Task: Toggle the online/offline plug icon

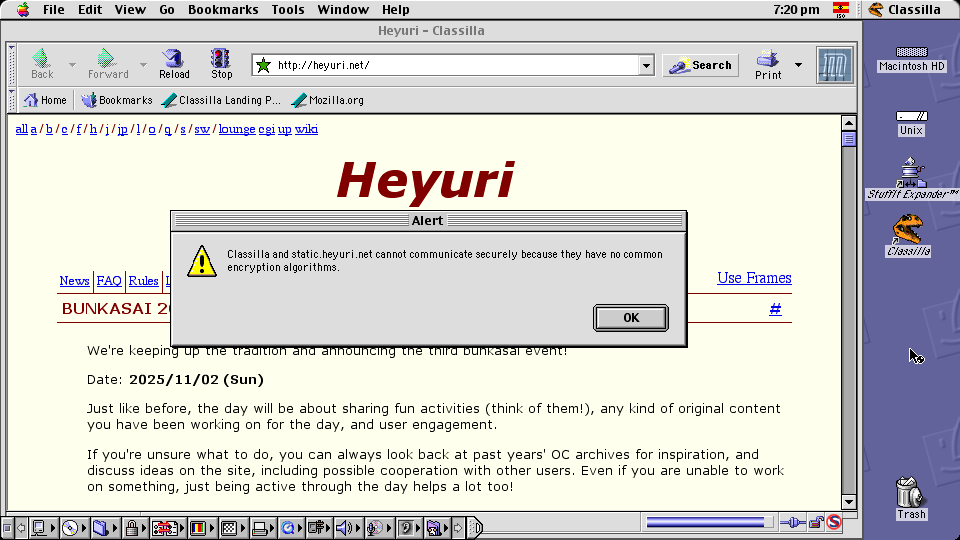Action: 792,522
